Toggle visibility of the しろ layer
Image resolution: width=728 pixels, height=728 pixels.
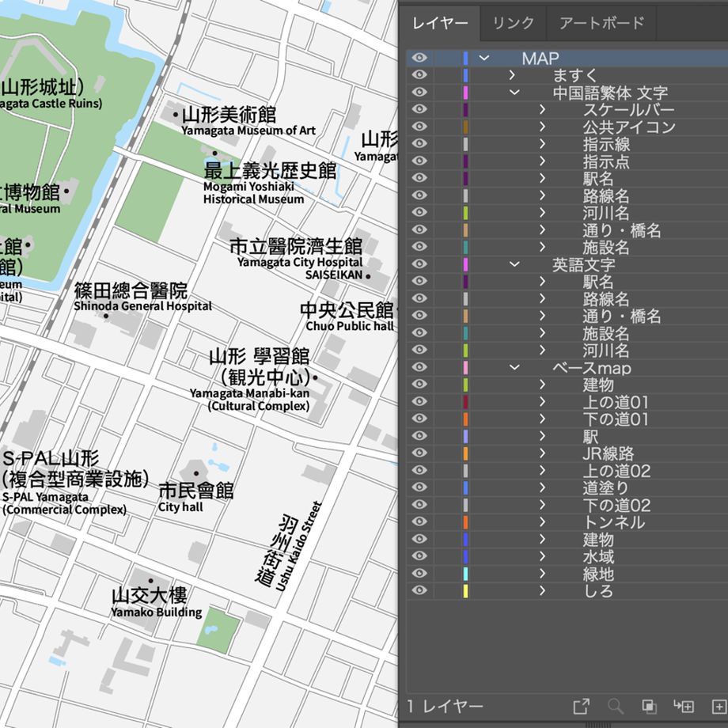click(419, 590)
